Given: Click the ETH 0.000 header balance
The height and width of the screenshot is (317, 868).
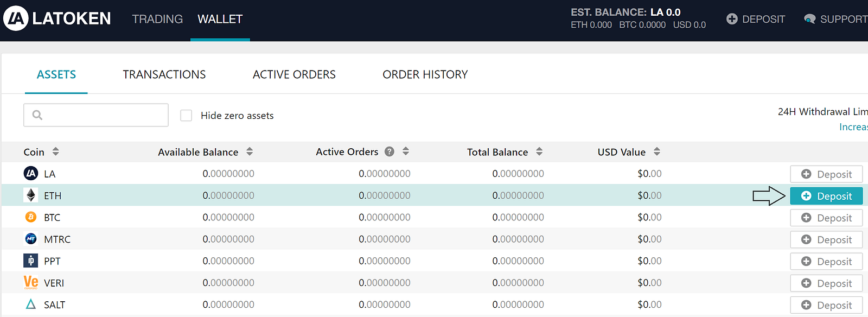Looking at the screenshot, I should [591, 25].
